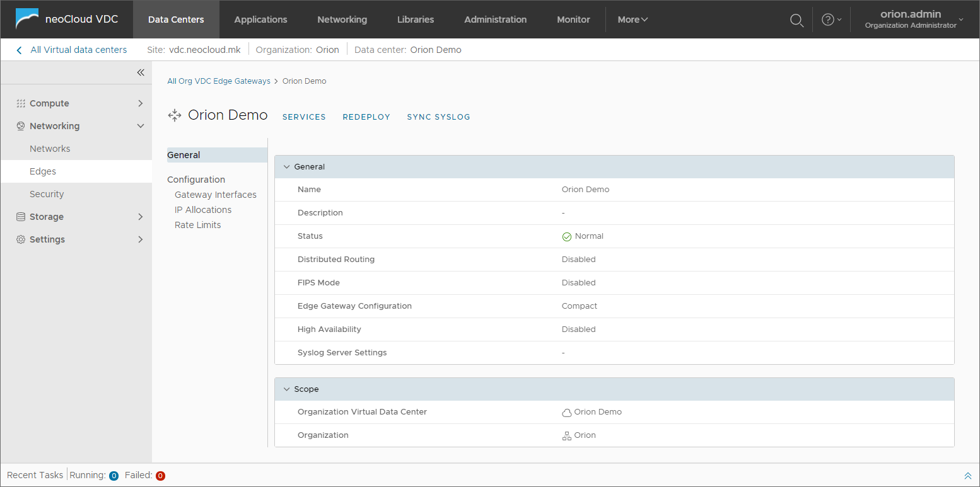The width and height of the screenshot is (980, 487).
Task: Click the blue Running tasks count badge
Action: coord(114,476)
